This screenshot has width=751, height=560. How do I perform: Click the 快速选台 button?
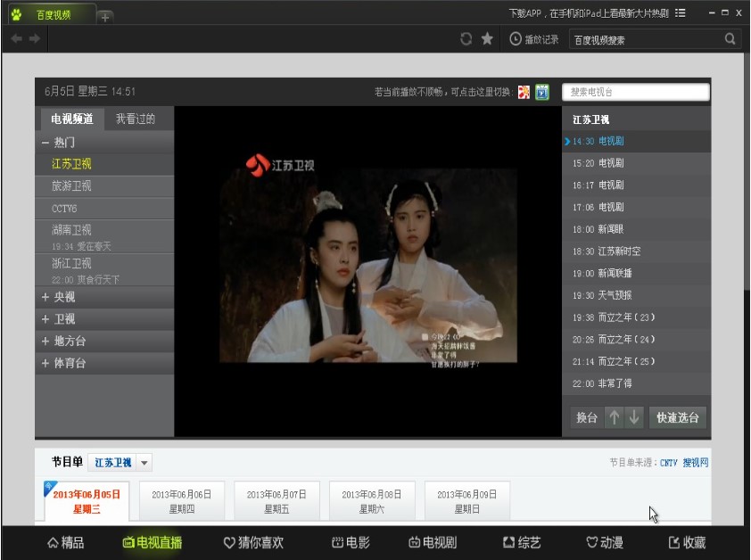[x=677, y=417]
